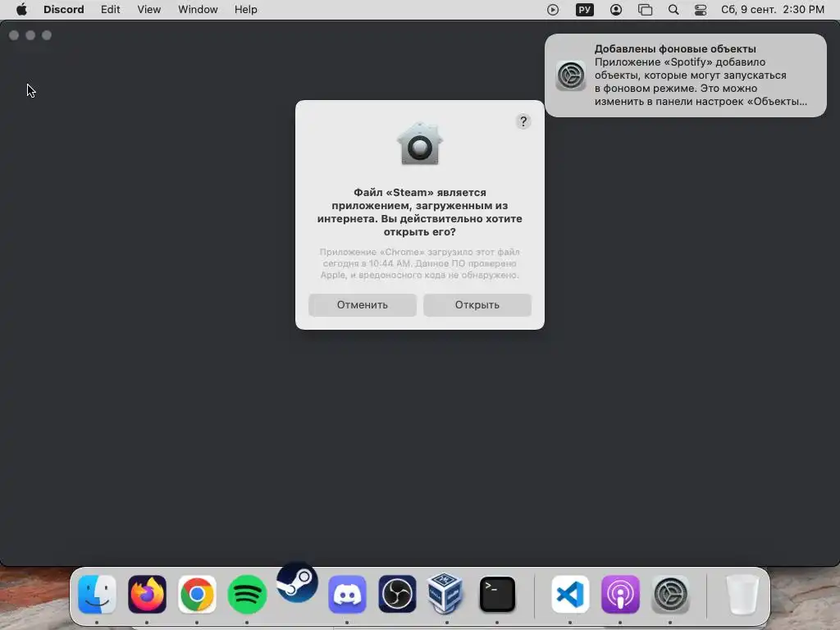Click the date and time in menu bar
The width and height of the screenshot is (840, 630).
773,10
